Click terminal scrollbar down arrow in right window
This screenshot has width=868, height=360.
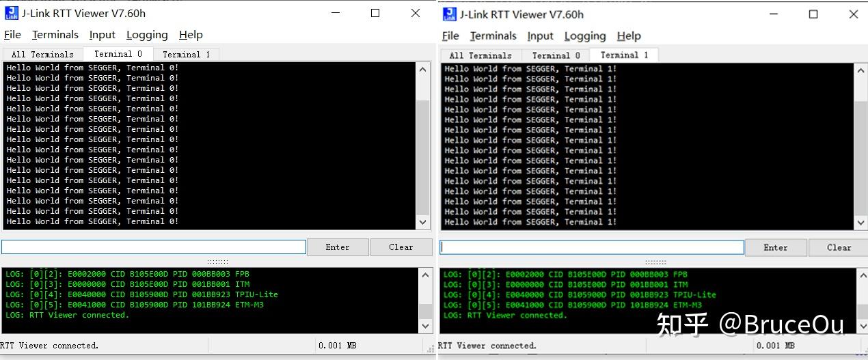pos(861,223)
